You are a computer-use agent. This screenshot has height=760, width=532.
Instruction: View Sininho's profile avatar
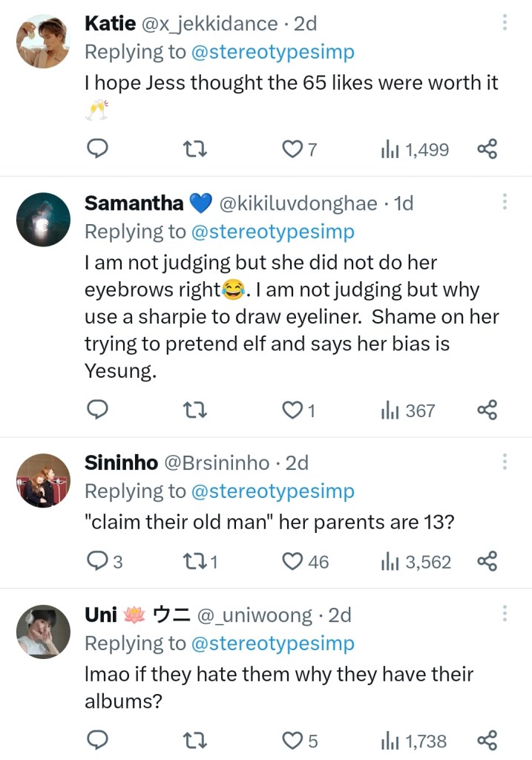[43, 480]
